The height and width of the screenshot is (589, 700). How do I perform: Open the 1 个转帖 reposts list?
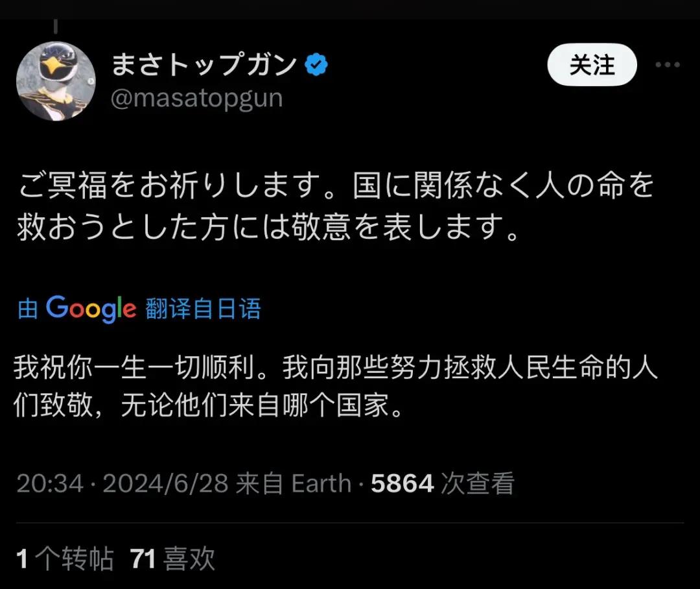coord(65,559)
